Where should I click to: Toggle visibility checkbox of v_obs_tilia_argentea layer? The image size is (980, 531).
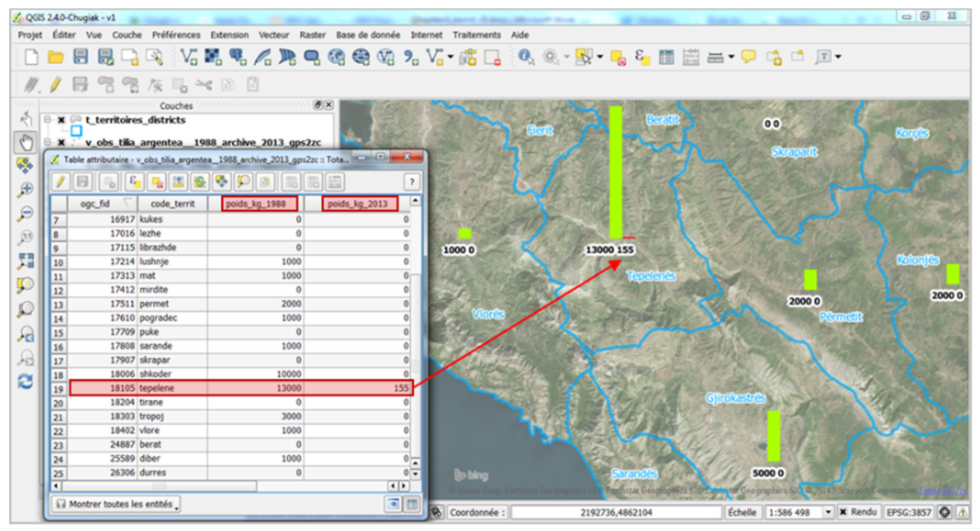pos(61,142)
